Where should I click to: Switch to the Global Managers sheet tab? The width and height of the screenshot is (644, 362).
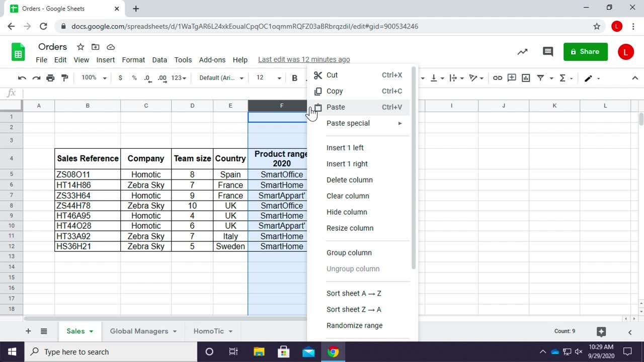click(x=139, y=331)
